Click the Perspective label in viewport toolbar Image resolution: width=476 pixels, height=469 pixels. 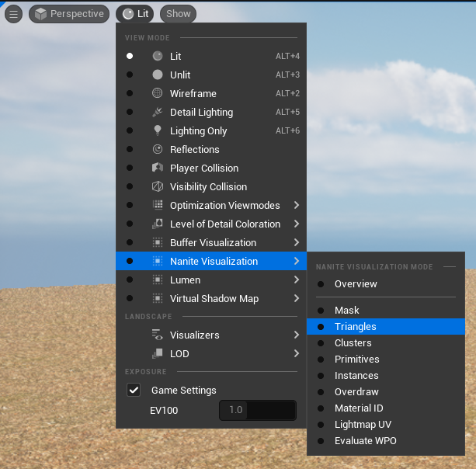pos(77,14)
